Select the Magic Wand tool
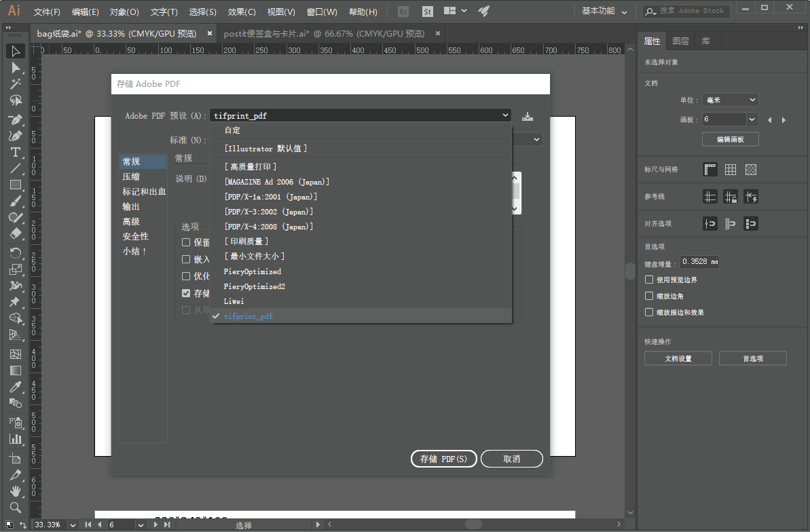This screenshot has height=532, width=810. coord(16,83)
